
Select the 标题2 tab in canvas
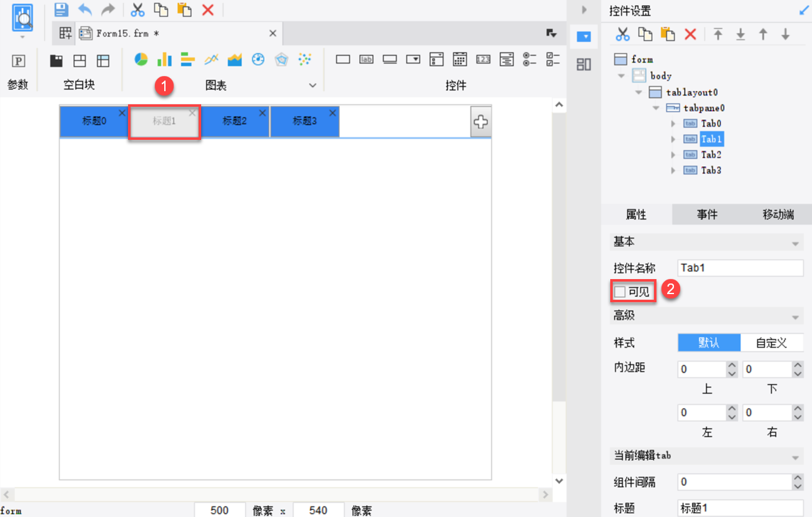[x=235, y=122]
